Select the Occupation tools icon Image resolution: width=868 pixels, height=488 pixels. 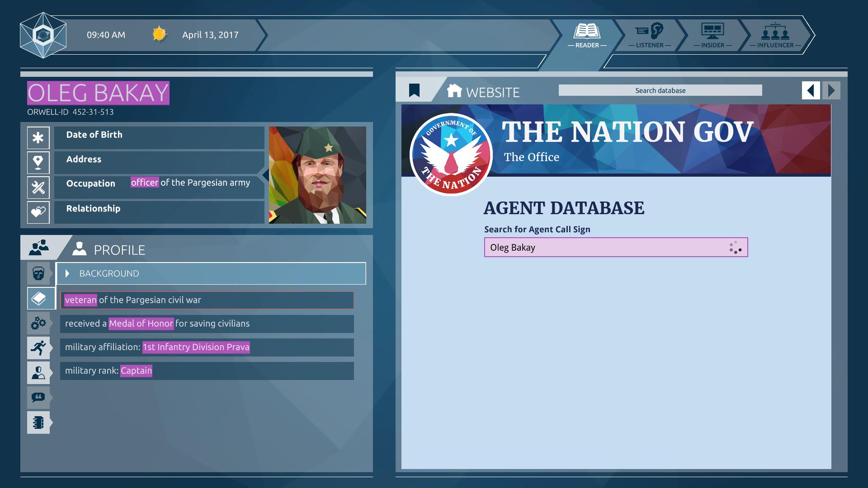(38, 188)
